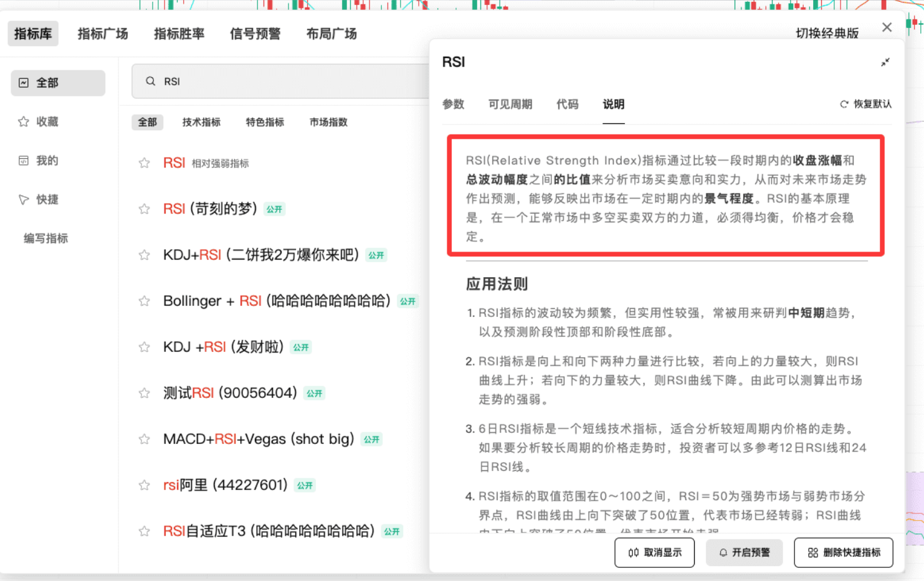Click the refresh icon beside 恢复默认
This screenshot has height=581, width=924.
click(844, 104)
